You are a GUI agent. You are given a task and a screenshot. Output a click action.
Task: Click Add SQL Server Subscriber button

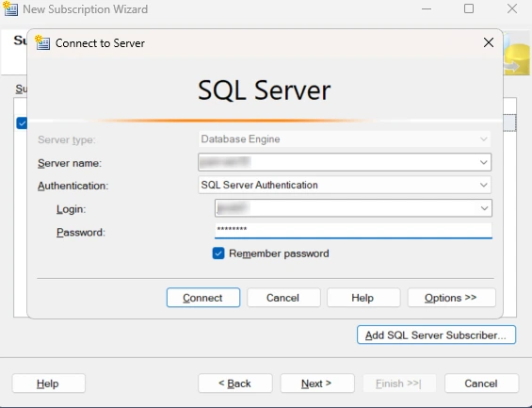pos(436,335)
